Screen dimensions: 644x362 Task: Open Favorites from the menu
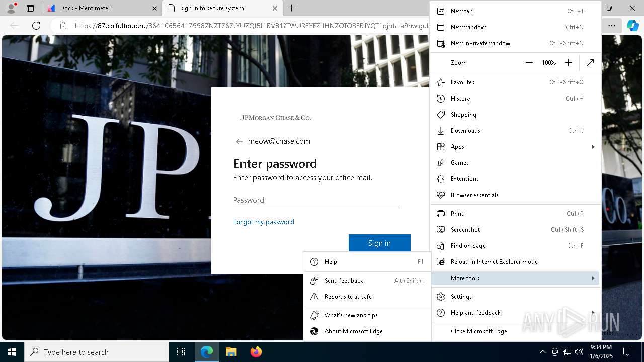pos(516,82)
